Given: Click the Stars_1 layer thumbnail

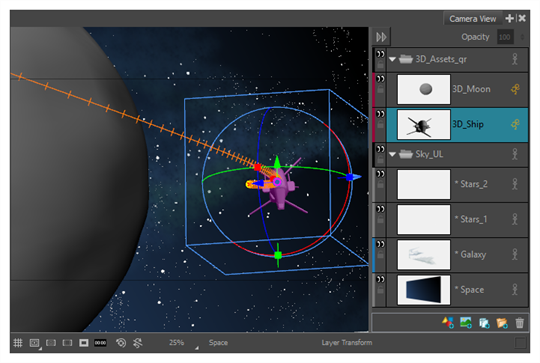Looking at the screenshot, I should (x=424, y=219).
